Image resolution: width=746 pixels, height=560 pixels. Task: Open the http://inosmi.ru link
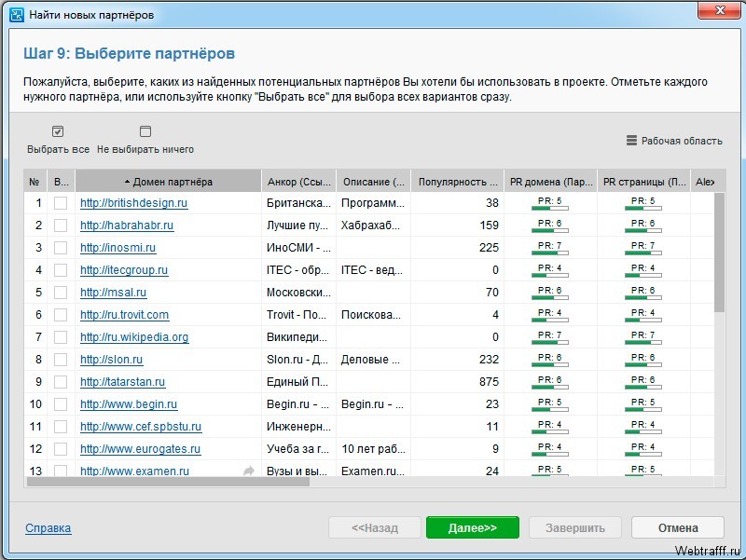(x=118, y=248)
